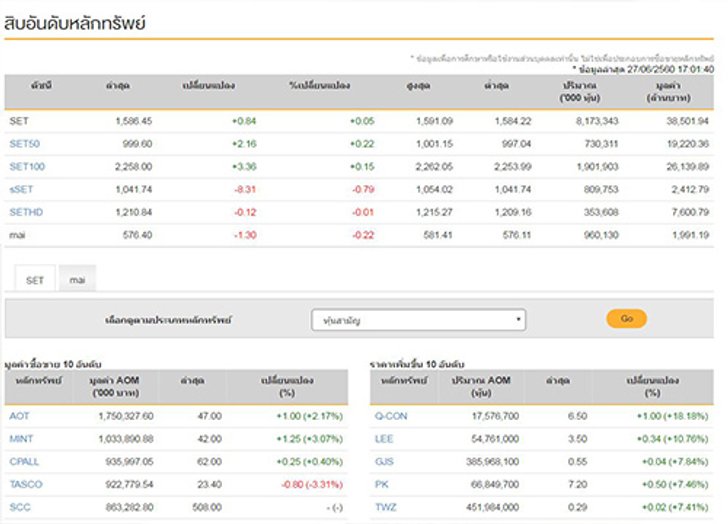Select SET100 last value 2,258.00

coord(134,167)
